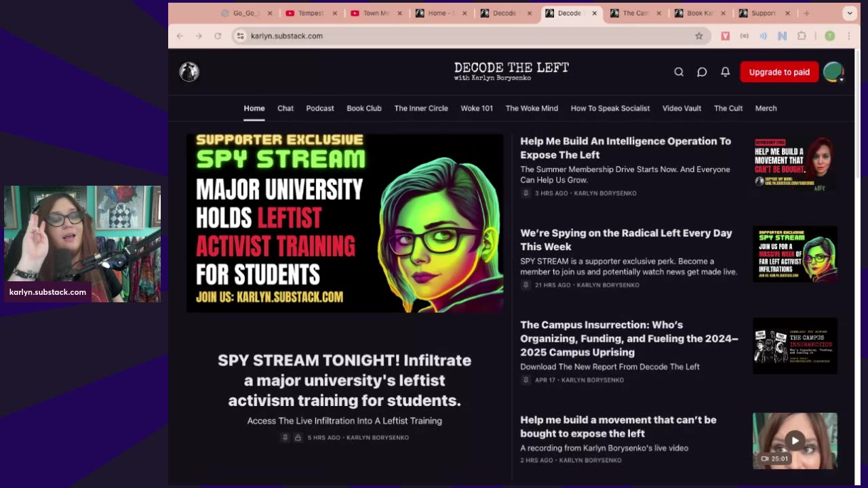The width and height of the screenshot is (868, 488).
Task: Open Substack search magnifier
Action: coord(679,72)
